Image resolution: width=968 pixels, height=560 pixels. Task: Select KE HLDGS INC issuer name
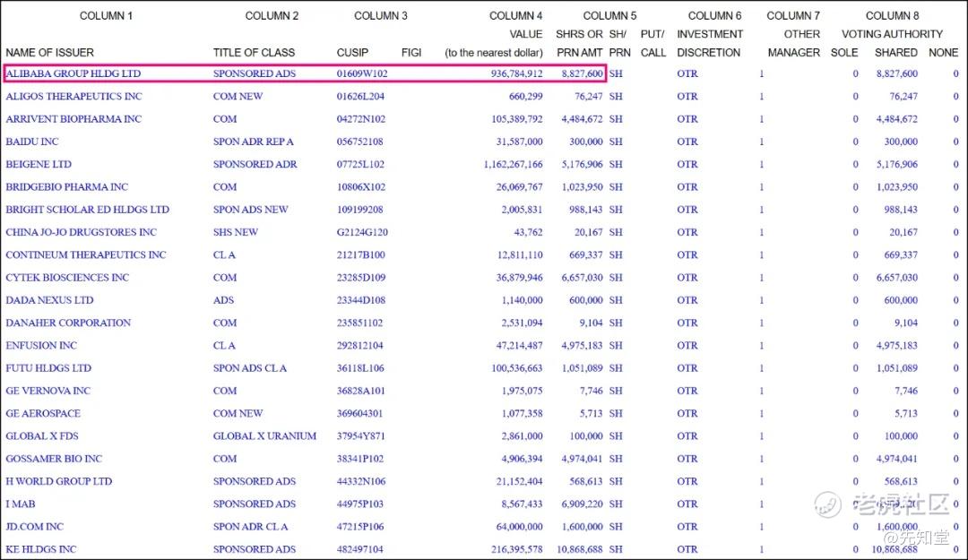[x=40, y=549]
